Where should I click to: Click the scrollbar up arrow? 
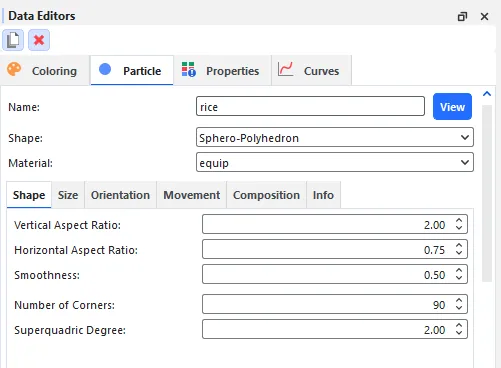[x=487, y=94]
